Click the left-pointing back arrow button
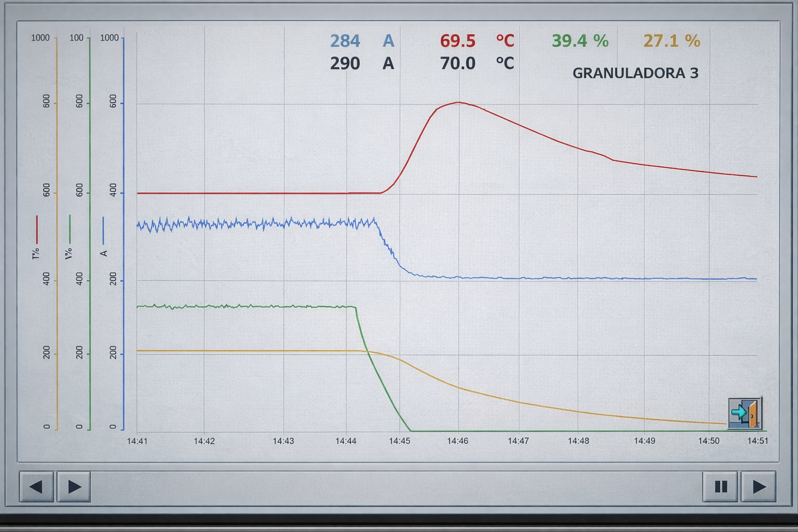Viewport: 798px width, 532px height. point(36,487)
